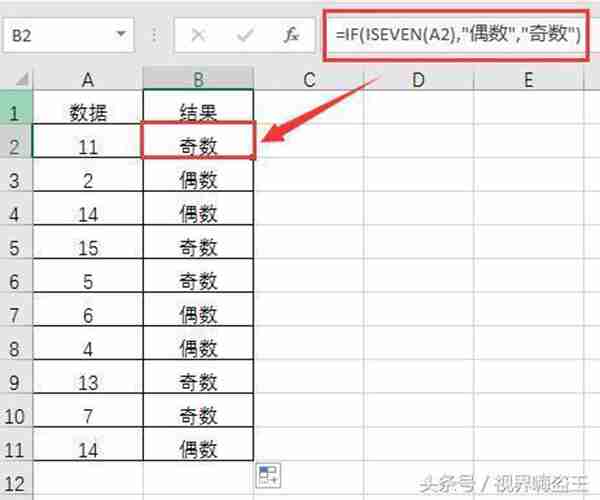Click cell B7 showing 偶数
The height and width of the screenshot is (500, 600).
click(198, 309)
